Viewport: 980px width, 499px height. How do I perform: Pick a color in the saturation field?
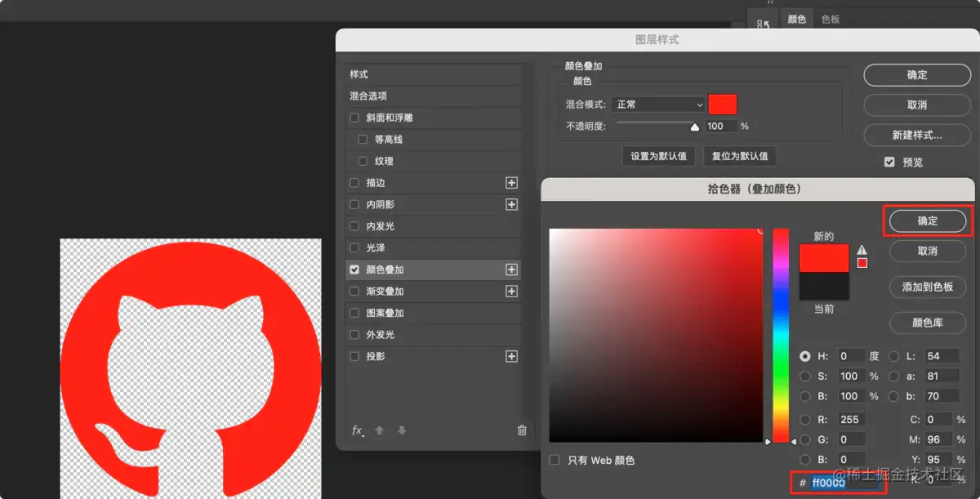(657, 336)
